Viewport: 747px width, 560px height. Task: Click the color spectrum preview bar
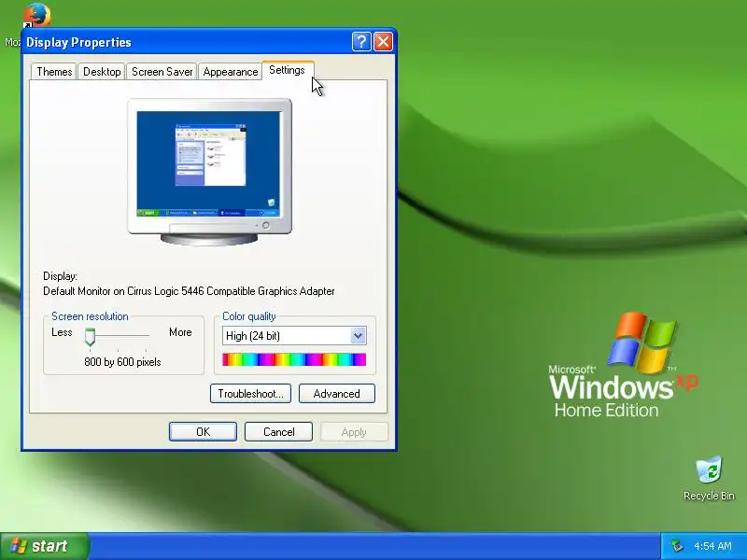pos(294,359)
